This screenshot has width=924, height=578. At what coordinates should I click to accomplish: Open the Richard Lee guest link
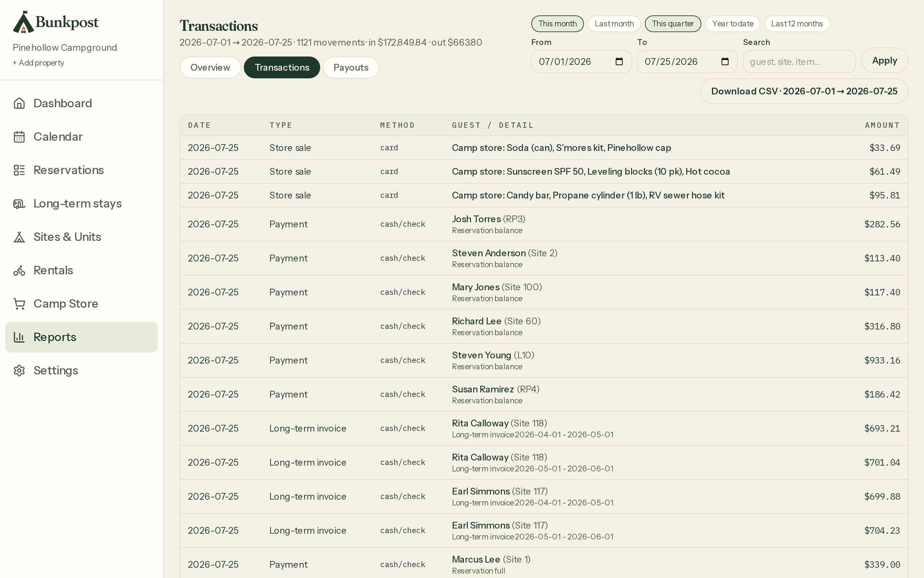(x=476, y=321)
